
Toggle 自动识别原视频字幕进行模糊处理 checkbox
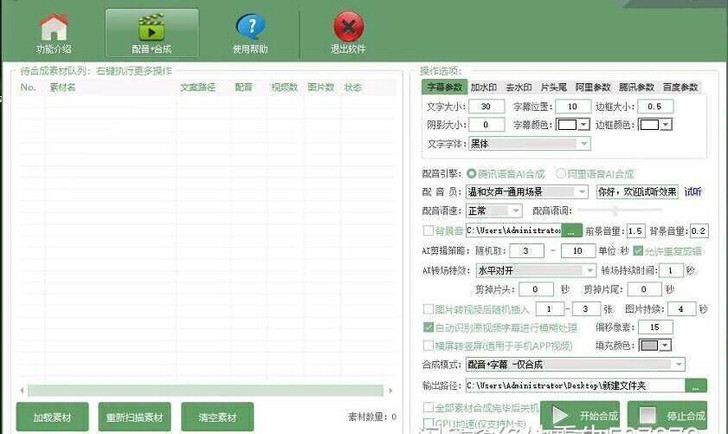coord(428,327)
